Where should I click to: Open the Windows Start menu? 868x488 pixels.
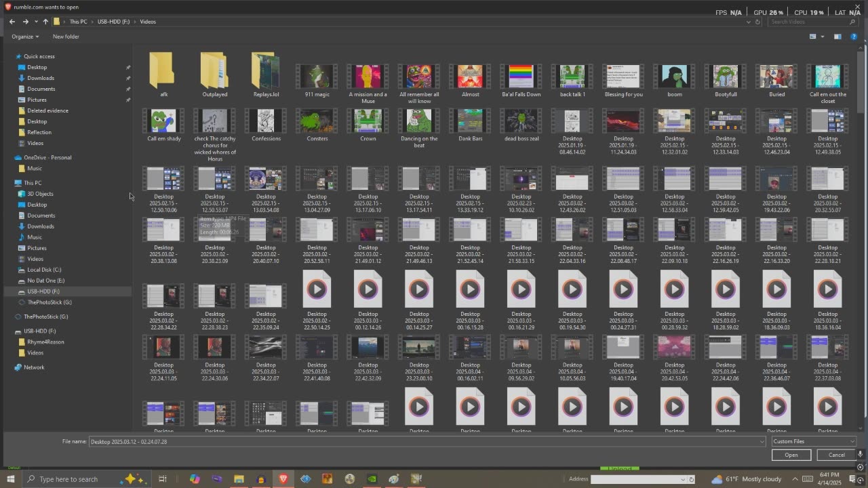tap(10, 479)
